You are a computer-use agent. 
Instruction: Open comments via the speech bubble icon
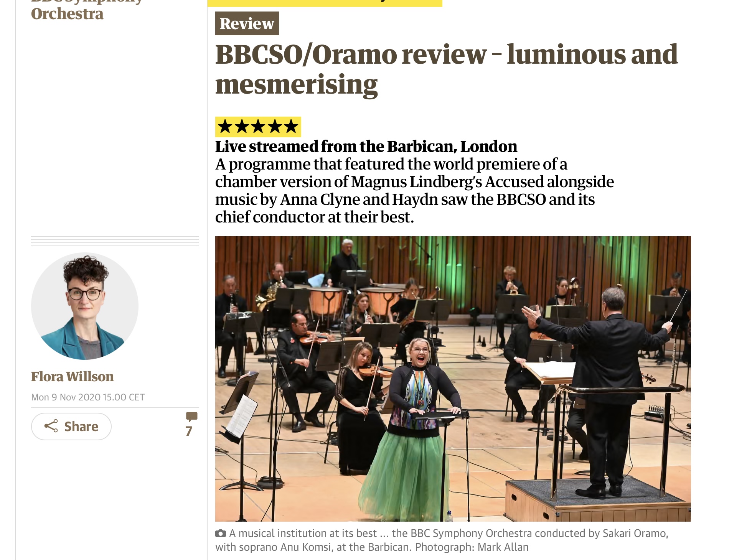[191, 417]
